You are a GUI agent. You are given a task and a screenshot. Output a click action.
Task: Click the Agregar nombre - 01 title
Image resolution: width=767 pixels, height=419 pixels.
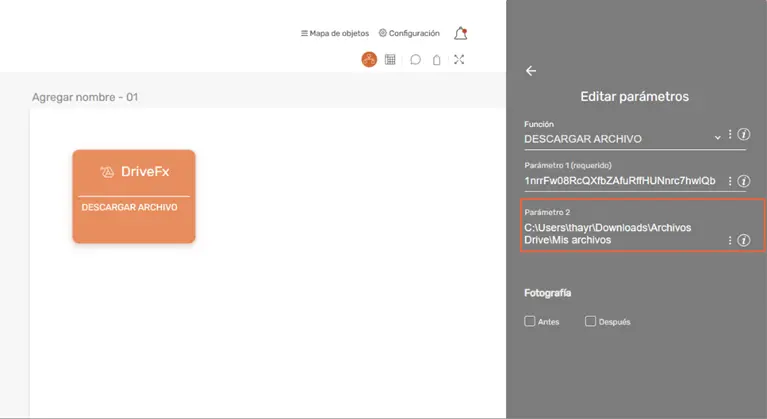pos(85,97)
